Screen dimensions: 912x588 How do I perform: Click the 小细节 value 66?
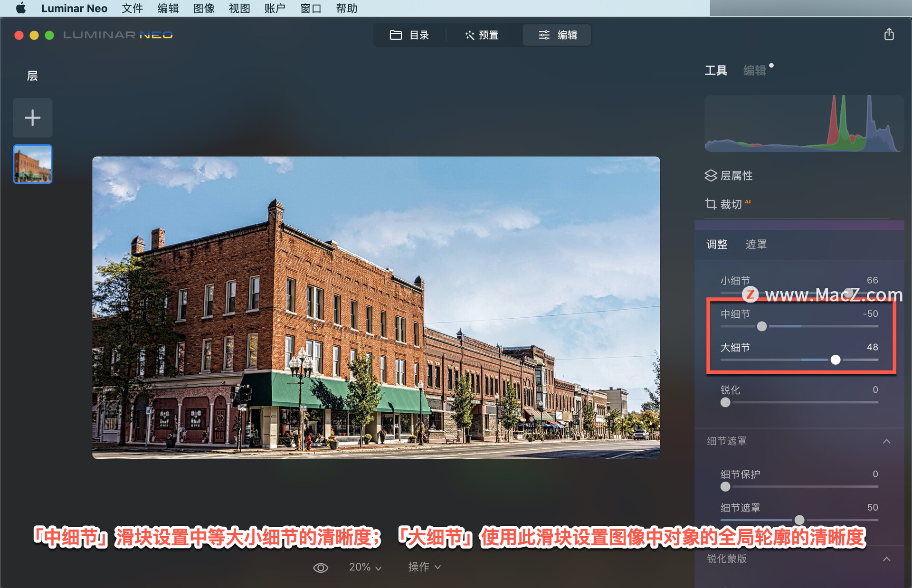tap(872, 280)
